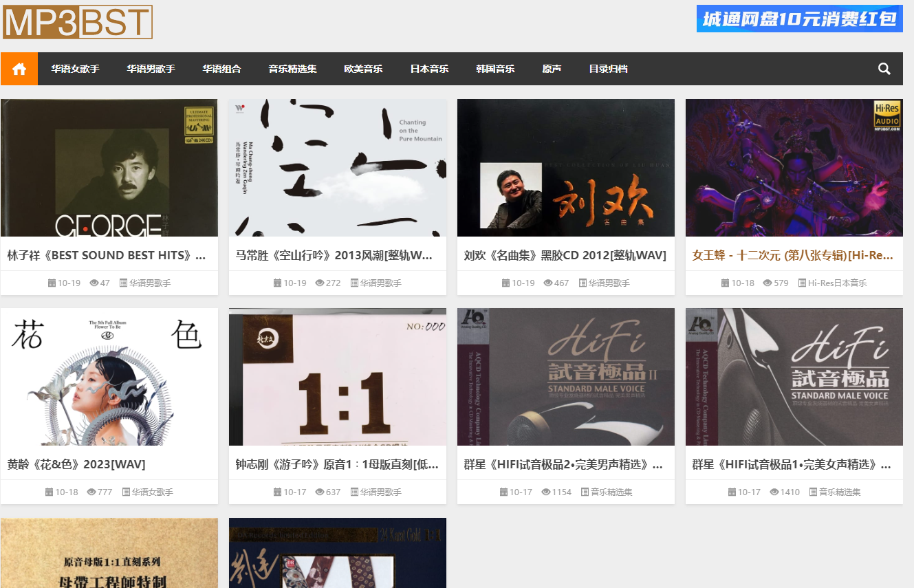Click category list icon beside Hi-Res日本音乐

[802, 283]
